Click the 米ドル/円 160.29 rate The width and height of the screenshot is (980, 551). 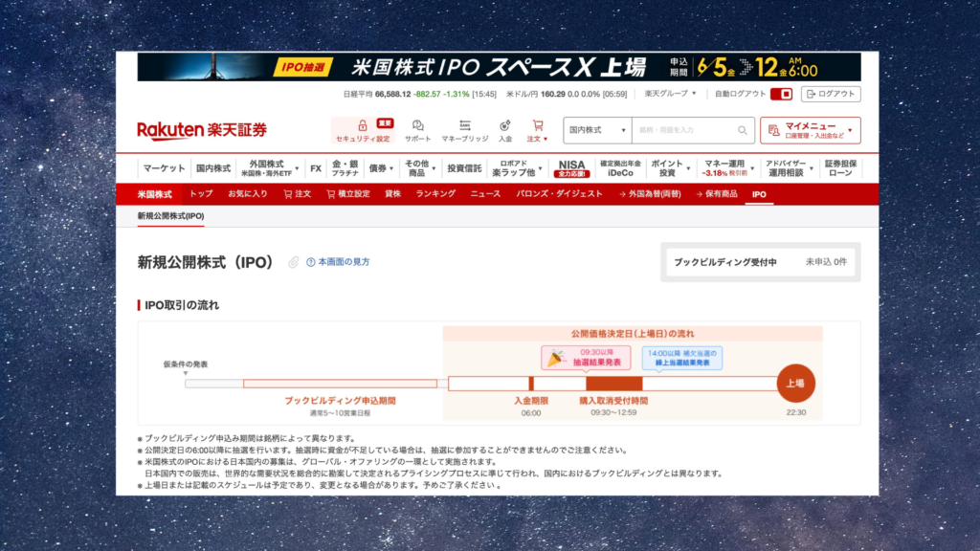(552, 95)
